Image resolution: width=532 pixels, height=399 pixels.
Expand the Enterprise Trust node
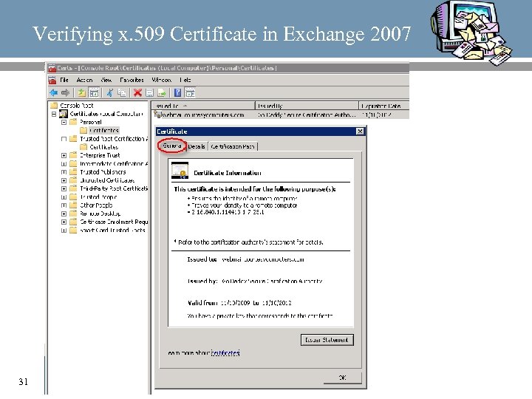pos(64,155)
